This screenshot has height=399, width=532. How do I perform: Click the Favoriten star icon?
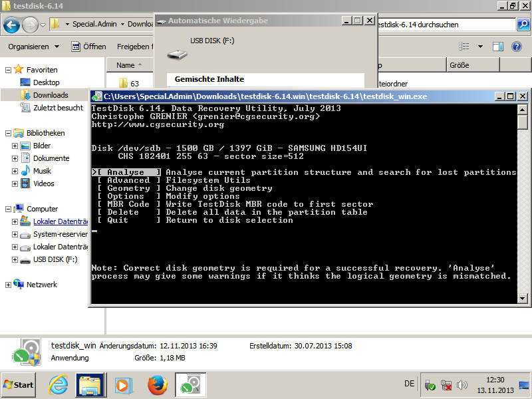[x=19, y=69]
